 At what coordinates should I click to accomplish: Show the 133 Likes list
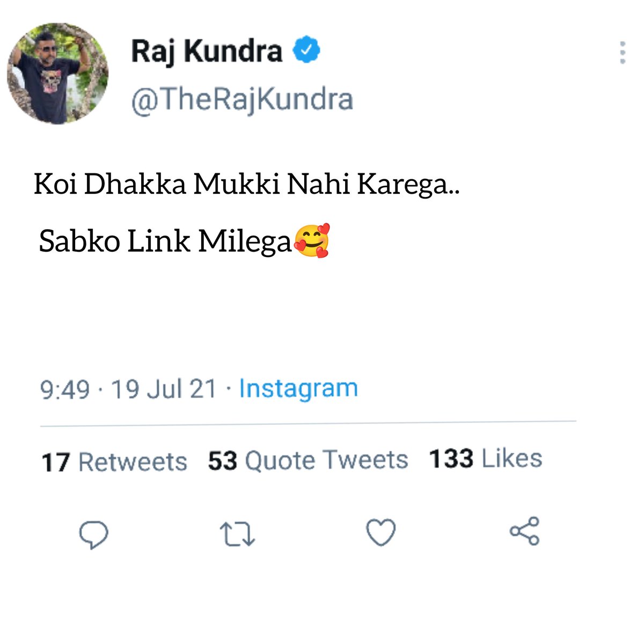click(486, 459)
